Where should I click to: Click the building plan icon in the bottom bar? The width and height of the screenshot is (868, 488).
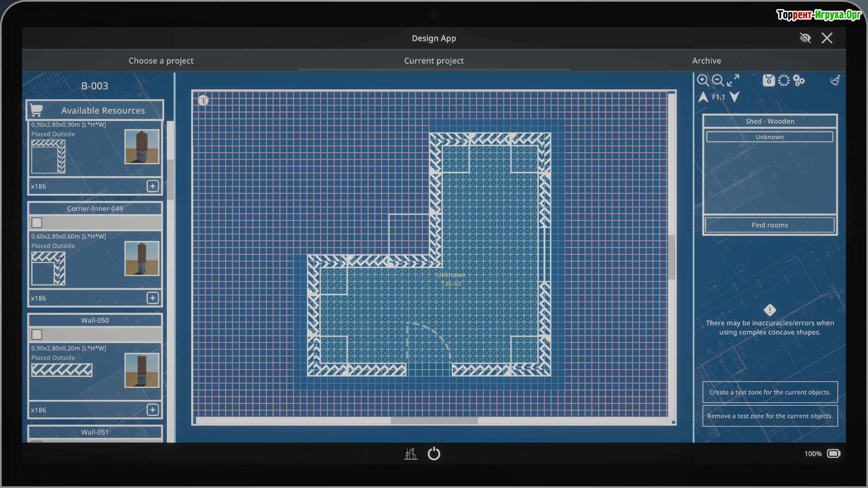pos(410,454)
